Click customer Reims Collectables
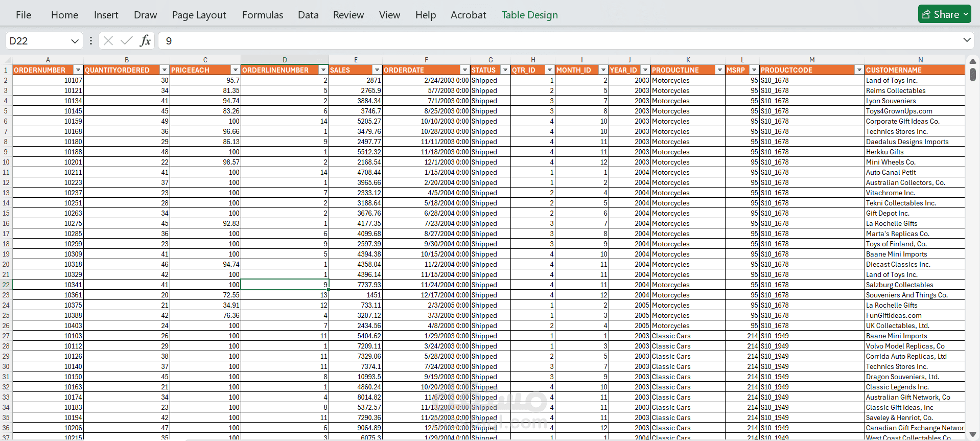Image resolution: width=980 pixels, height=441 pixels. [915, 90]
